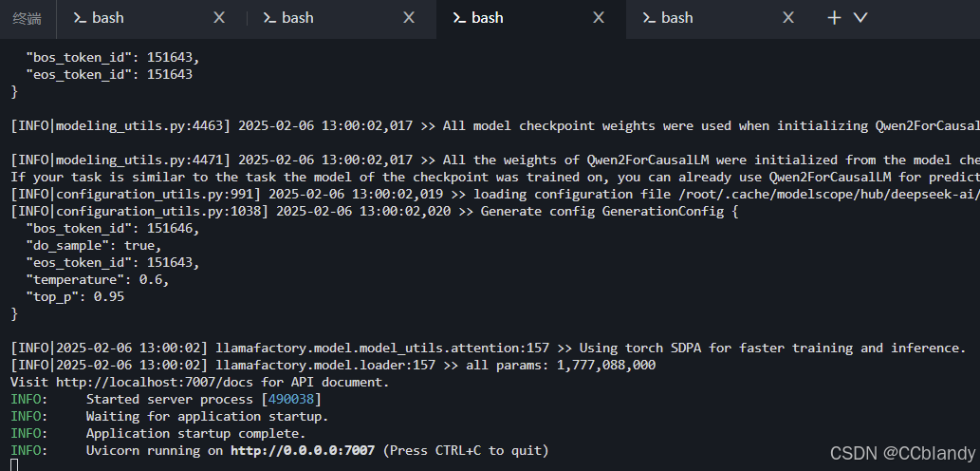The width and height of the screenshot is (980, 471).
Task: Click the "do_sample": true line
Action: click(94, 245)
